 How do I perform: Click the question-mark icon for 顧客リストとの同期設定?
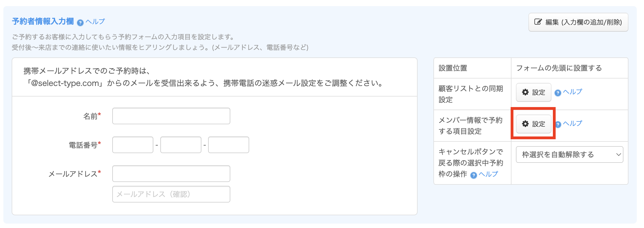[558, 93]
